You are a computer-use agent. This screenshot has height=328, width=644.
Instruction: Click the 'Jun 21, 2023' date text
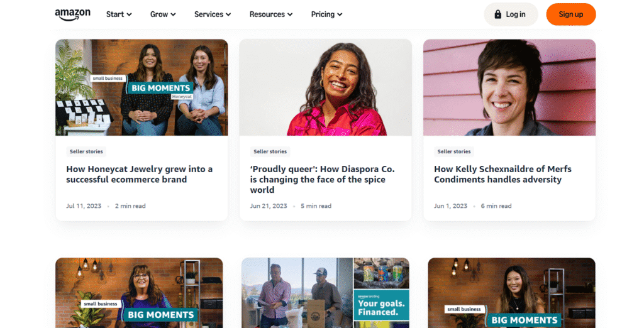[x=269, y=206]
